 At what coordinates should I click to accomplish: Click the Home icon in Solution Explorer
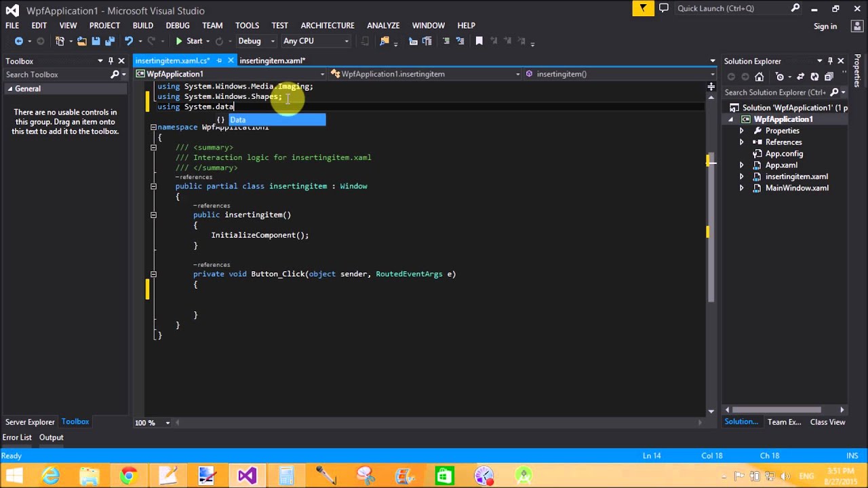(759, 77)
